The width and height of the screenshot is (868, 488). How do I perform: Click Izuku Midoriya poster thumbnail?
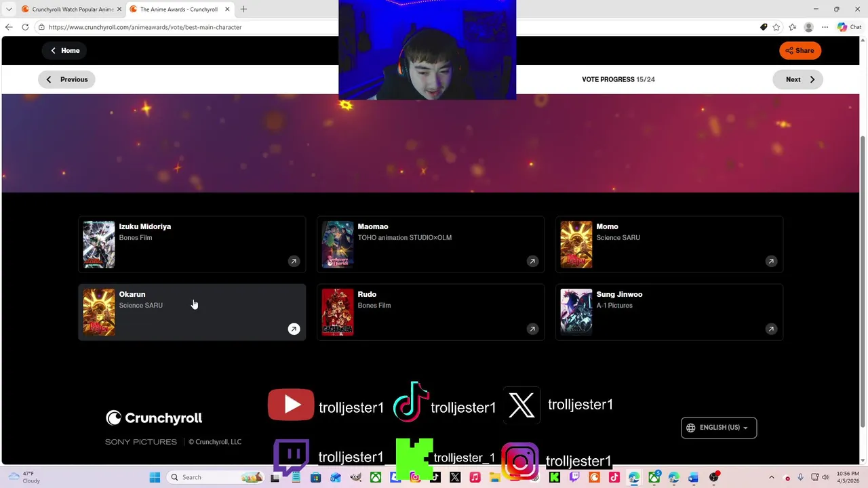point(99,244)
